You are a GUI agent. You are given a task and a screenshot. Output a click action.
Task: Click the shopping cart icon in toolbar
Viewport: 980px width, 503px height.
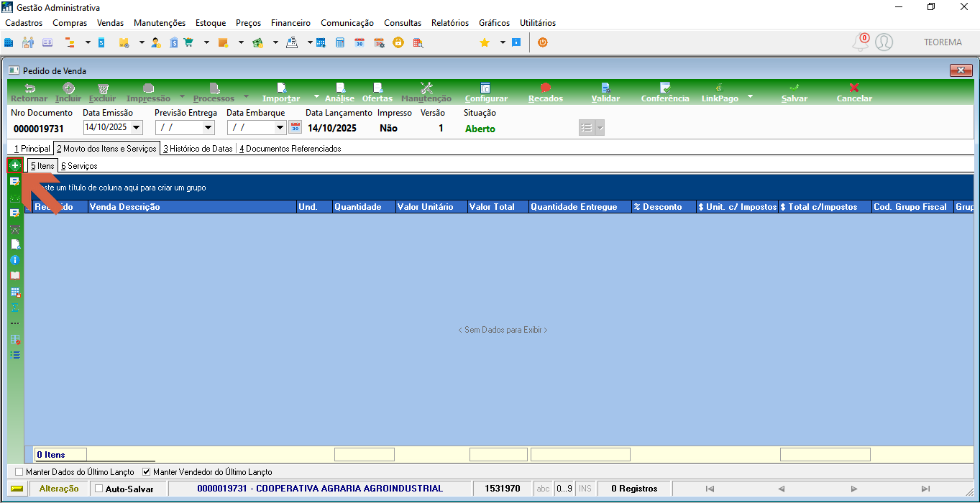point(189,42)
